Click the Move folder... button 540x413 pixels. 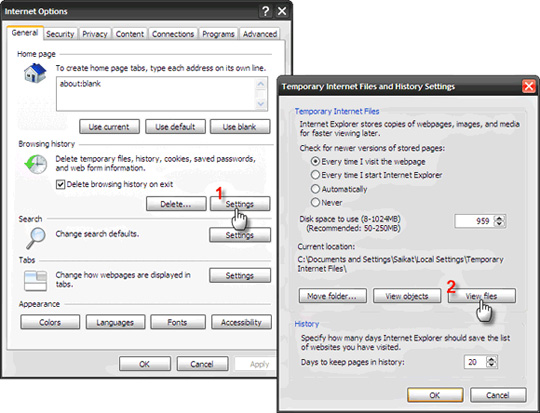pos(333,296)
